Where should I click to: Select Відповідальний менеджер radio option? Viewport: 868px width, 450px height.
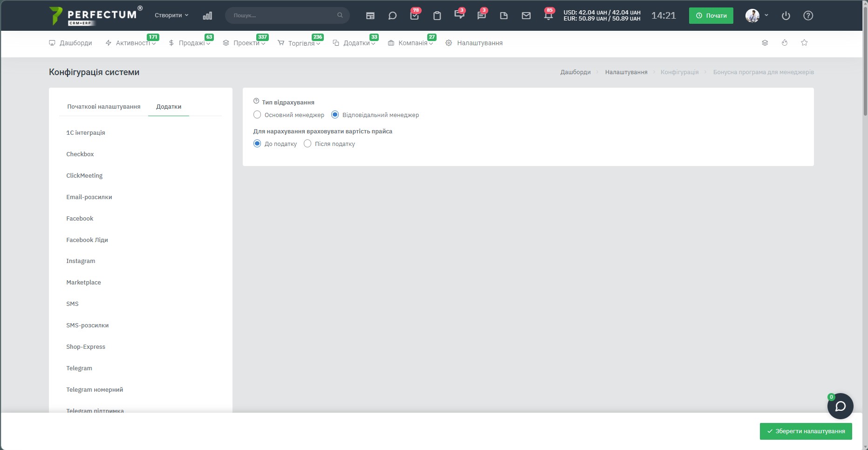335,115
